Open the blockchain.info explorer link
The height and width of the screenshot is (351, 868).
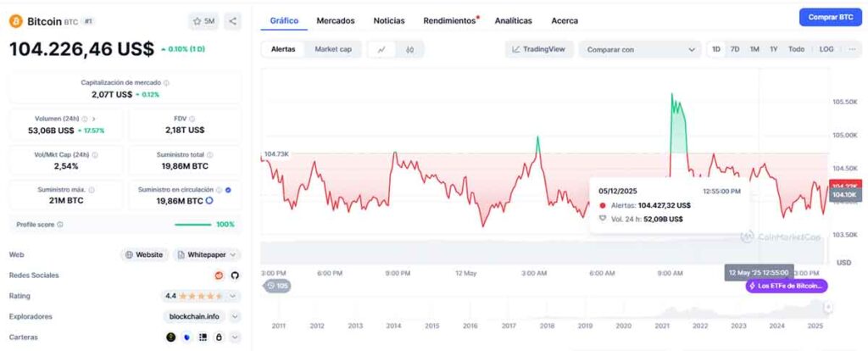[x=194, y=317]
